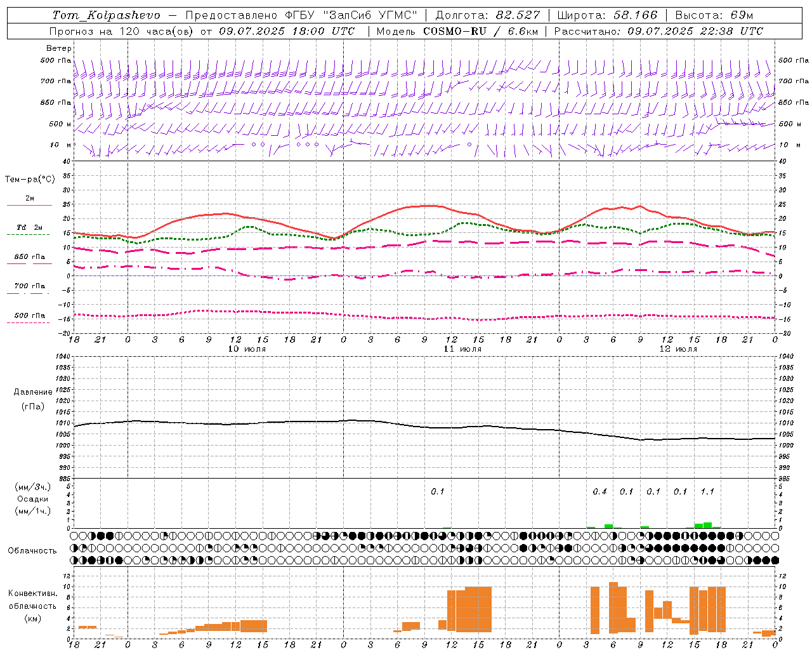Click the (мм/3ч.) precipitation unit label
This screenshot has width=812, height=650.
click(33, 487)
